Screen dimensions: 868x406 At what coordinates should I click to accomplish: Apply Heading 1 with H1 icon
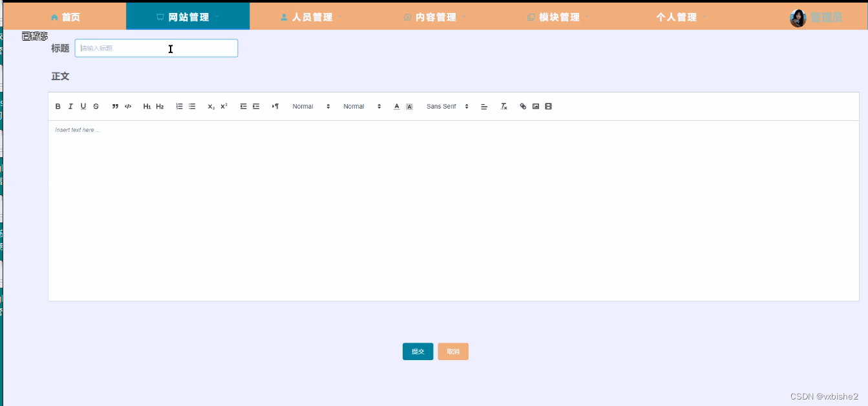click(147, 107)
